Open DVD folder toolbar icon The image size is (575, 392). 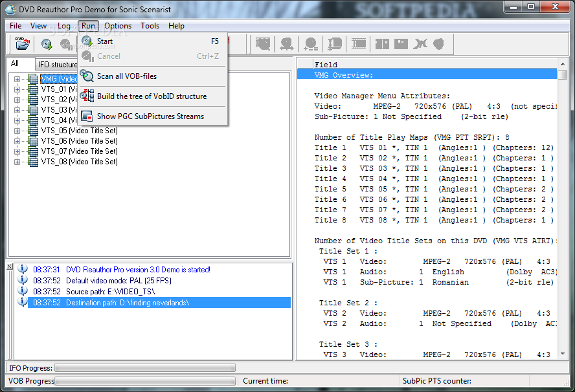click(x=23, y=43)
